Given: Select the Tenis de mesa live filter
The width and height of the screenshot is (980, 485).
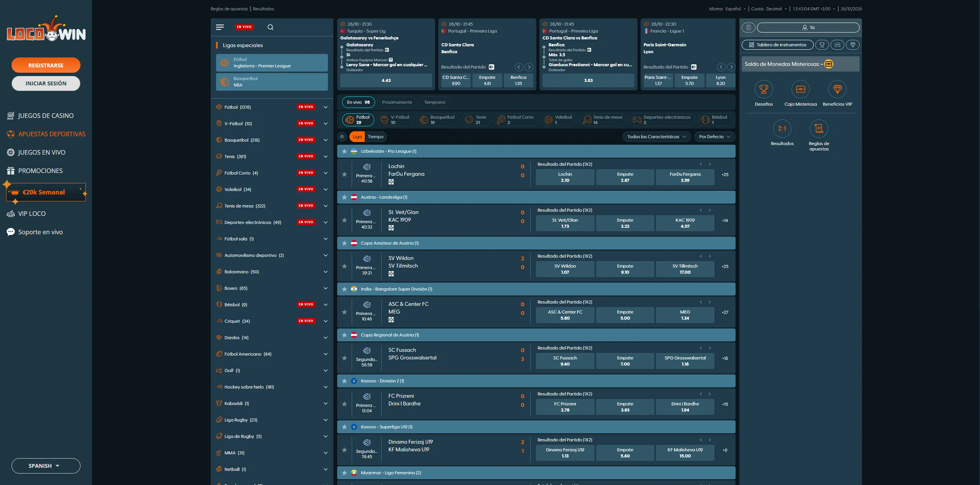Looking at the screenshot, I should [603, 120].
